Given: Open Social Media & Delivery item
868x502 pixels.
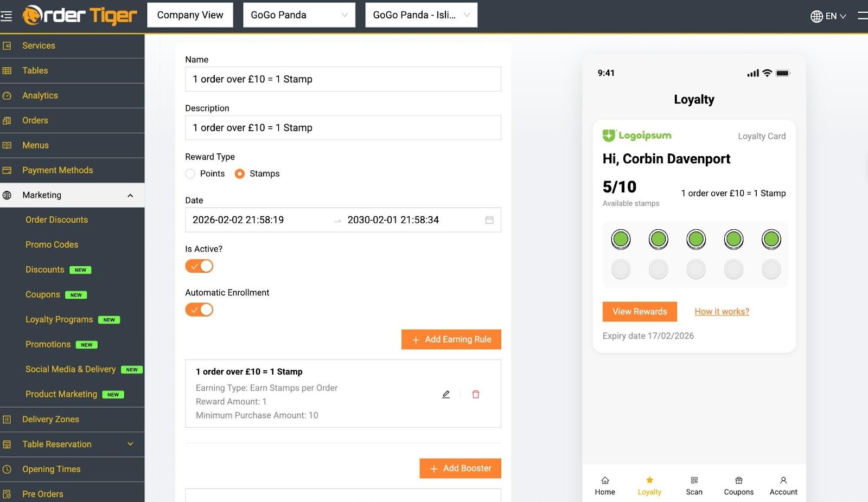Looking at the screenshot, I should [71, 369].
